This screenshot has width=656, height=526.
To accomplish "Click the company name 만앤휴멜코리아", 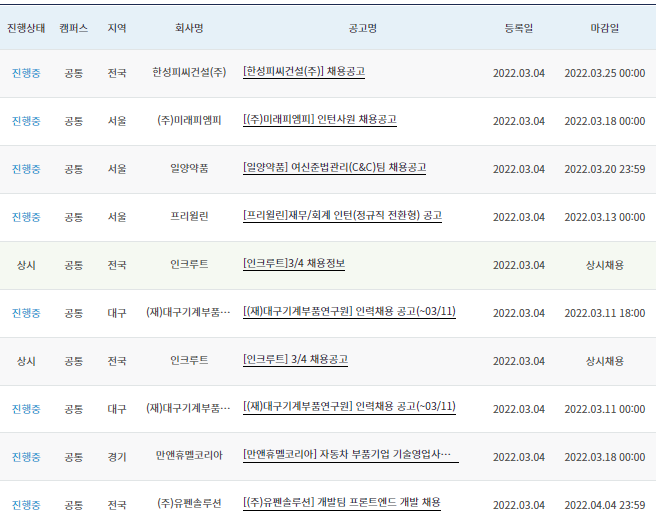I will click(189, 455).
